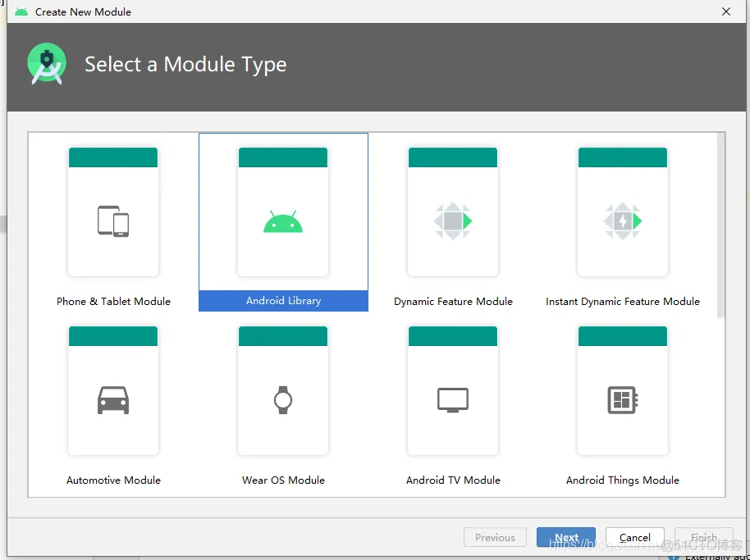Click the Wear OS Module label
Screen dimensions: 750x560
283,480
